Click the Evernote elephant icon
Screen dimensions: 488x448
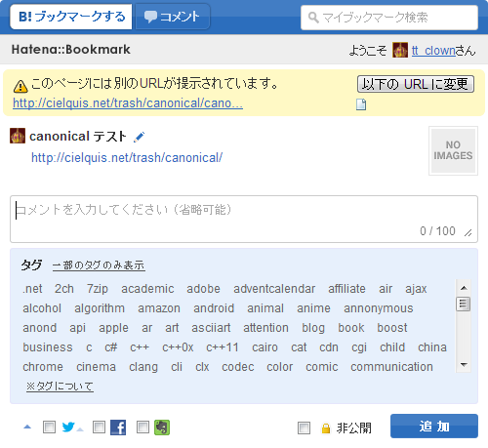(x=162, y=428)
